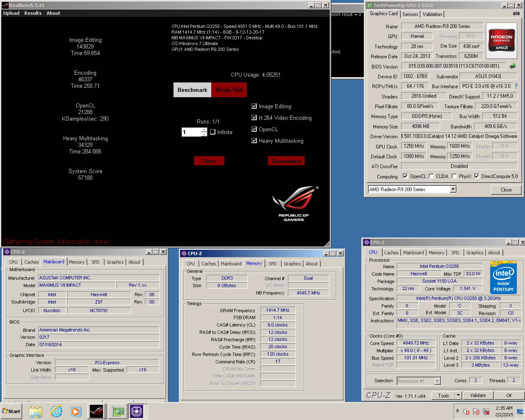
Task: Click the GPU-Z Driver Version field
Action: [x=459, y=136]
